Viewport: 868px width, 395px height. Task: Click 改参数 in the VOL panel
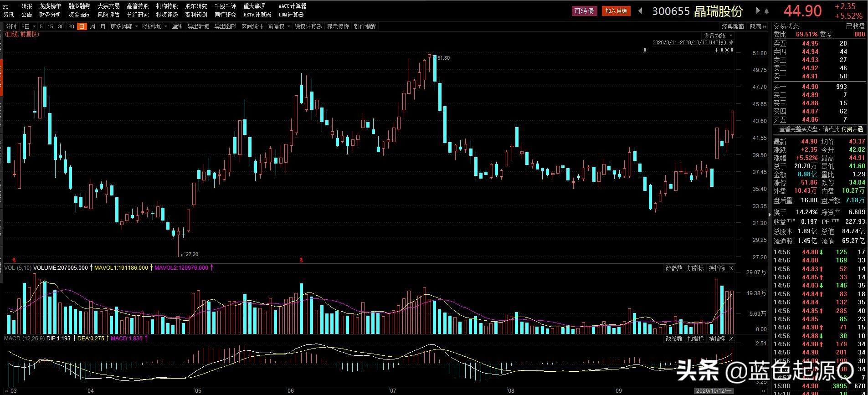674,268
